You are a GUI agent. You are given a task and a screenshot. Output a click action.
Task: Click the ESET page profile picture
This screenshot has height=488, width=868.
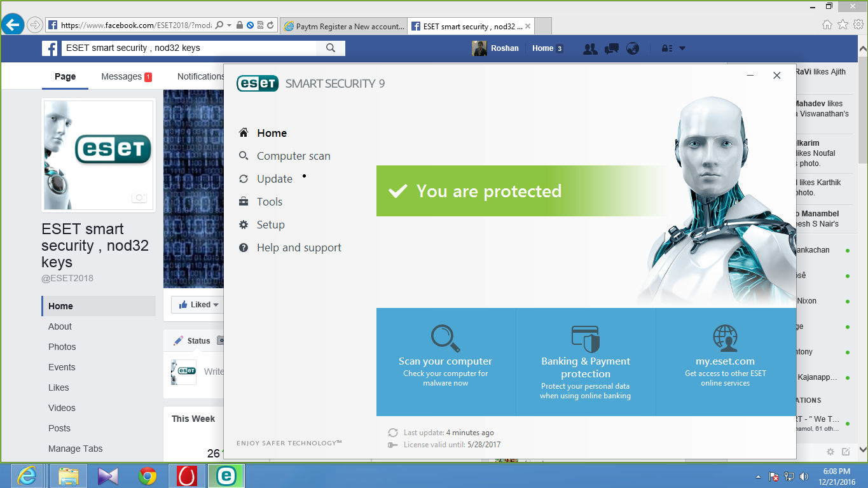click(x=99, y=155)
